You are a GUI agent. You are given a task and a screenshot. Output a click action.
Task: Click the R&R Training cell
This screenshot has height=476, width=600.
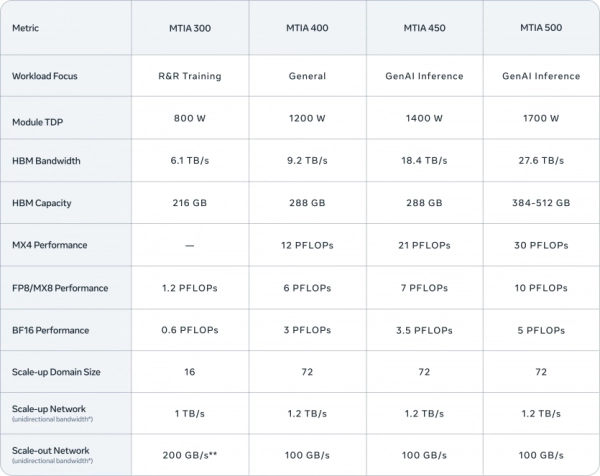tap(189, 76)
